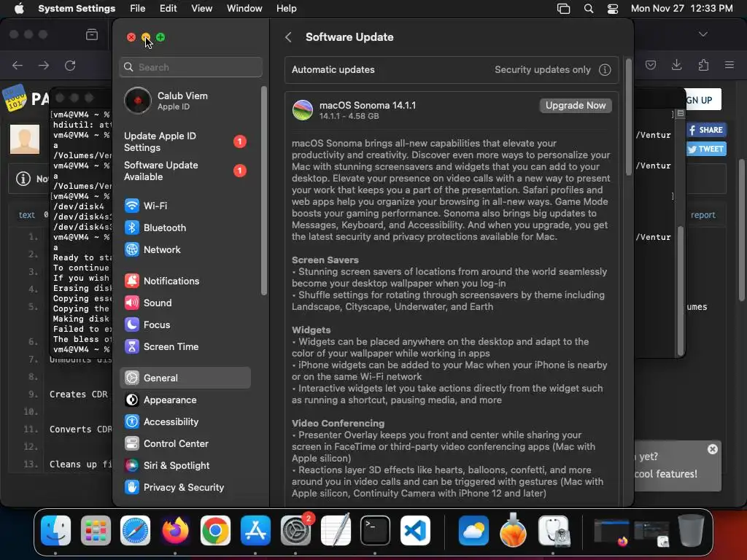Open the File menu

[x=137, y=9]
